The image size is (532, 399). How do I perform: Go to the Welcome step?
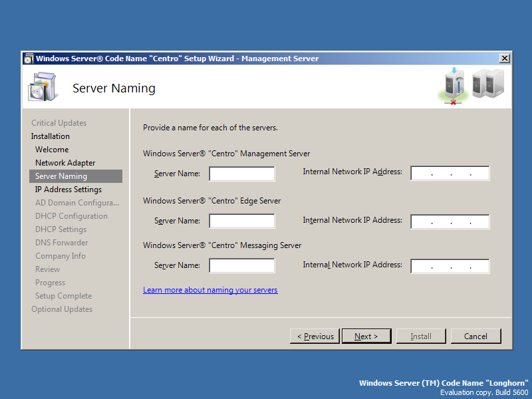[x=52, y=149]
